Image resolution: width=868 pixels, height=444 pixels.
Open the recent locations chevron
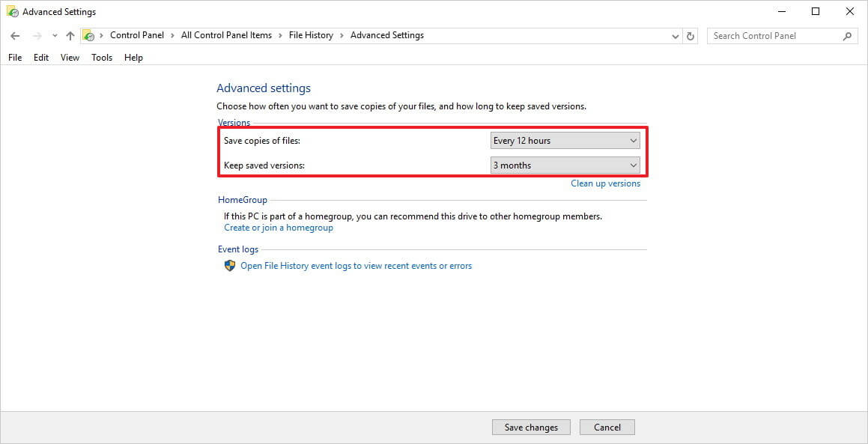click(x=54, y=36)
